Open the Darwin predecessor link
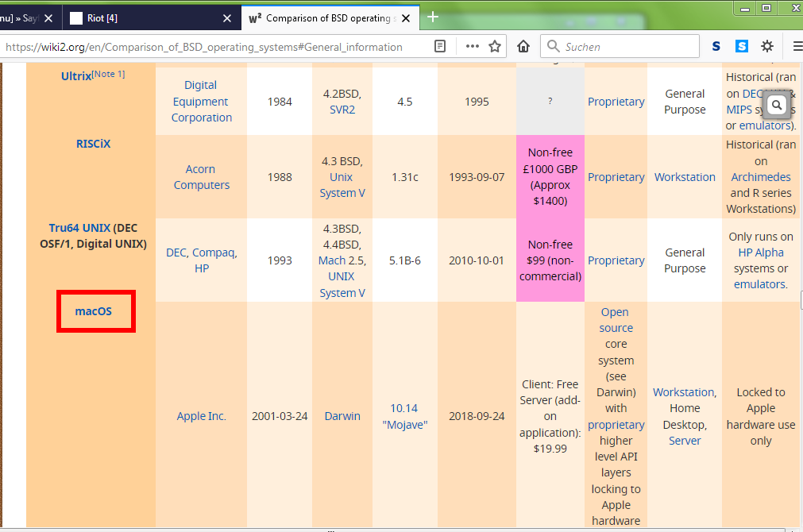The width and height of the screenshot is (803, 532). (x=342, y=416)
